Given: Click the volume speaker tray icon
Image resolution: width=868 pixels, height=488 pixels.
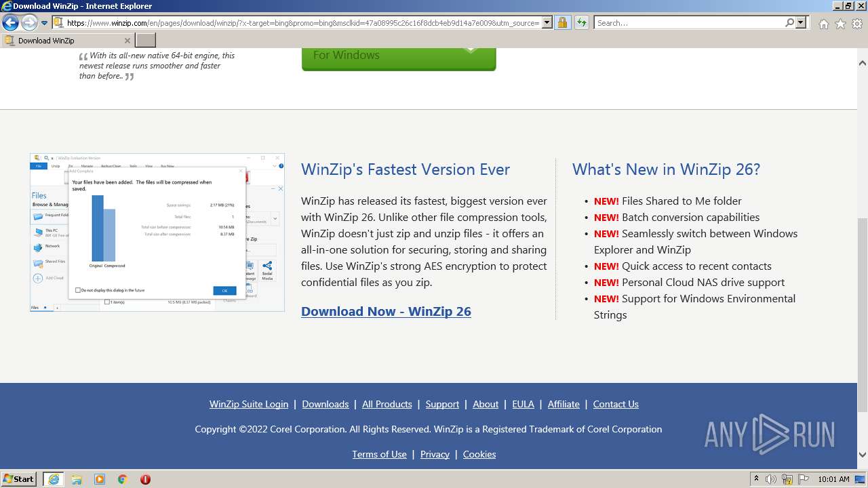Looking at the screenshot, I should (x=771, y=479).
